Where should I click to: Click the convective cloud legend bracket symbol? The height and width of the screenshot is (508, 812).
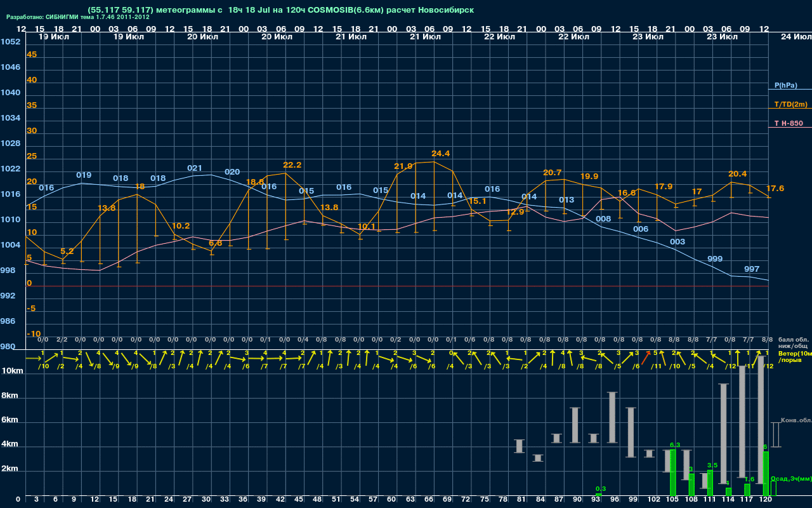[775, 434]
